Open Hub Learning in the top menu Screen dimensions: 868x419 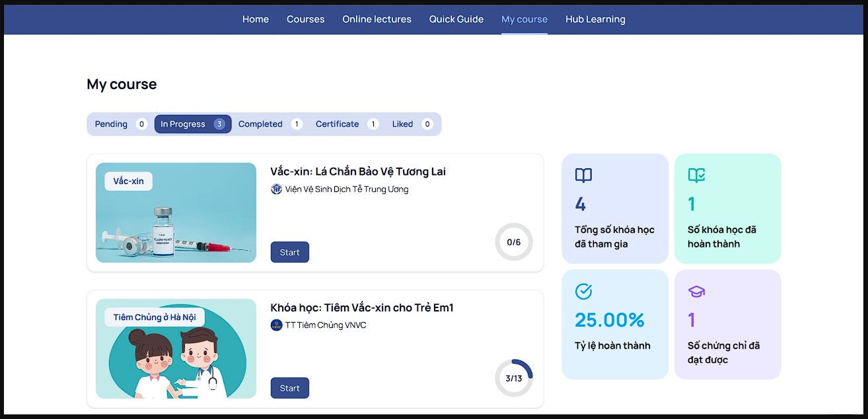point(595,19)
